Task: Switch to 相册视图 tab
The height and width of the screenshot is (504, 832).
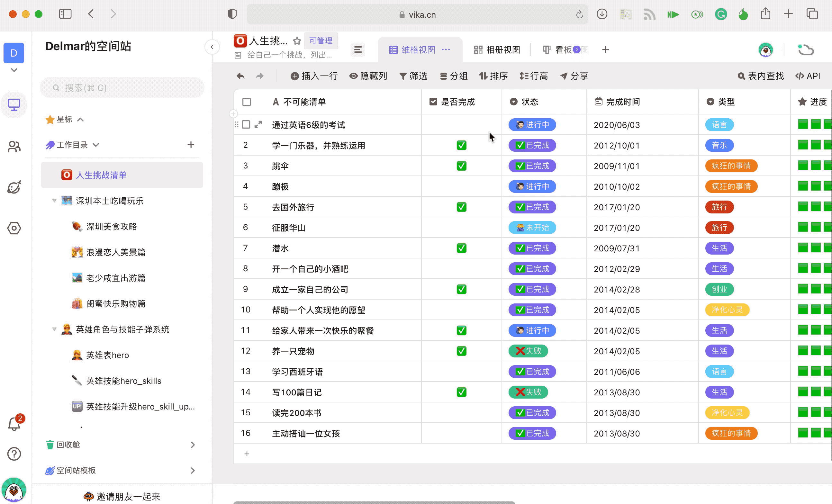Action: (x=497, y=50)
